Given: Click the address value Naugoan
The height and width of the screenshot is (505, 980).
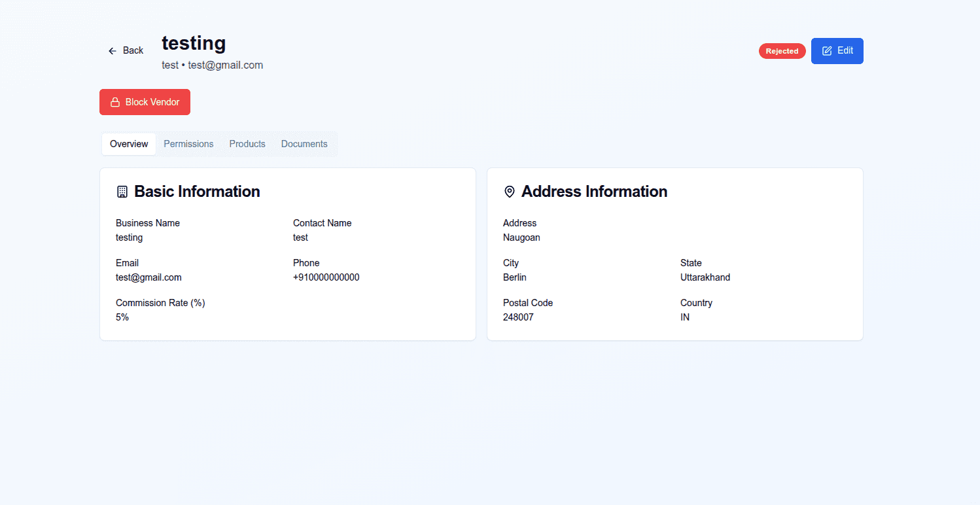Looking at the screenshot, I should coord(521,237).
